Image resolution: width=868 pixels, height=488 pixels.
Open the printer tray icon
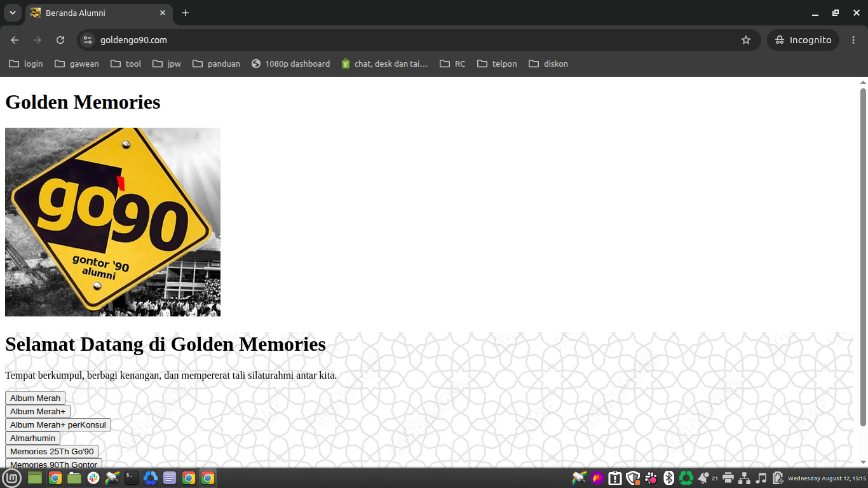[x=728, y=478]
